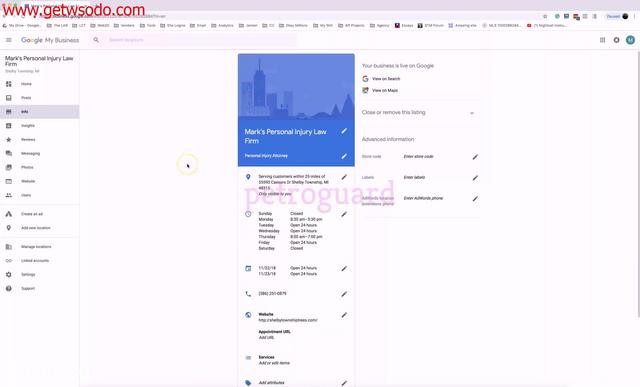Edit the Store code field

(475, 157)
